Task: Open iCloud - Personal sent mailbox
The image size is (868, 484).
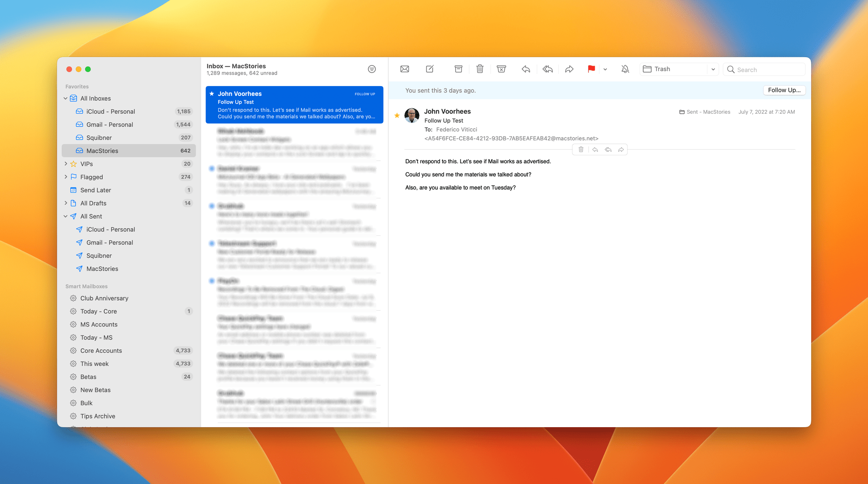Action: click(x=129, y=229)
